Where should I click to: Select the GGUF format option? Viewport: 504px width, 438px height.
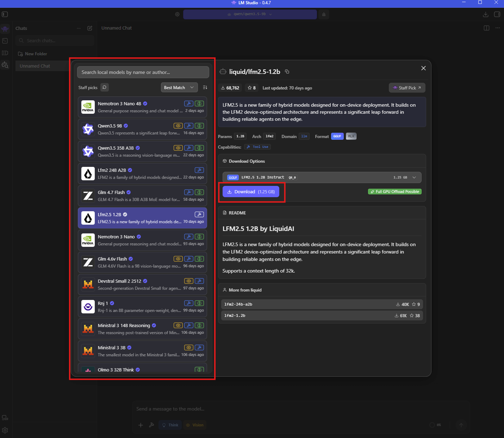(x=337, y=136)
